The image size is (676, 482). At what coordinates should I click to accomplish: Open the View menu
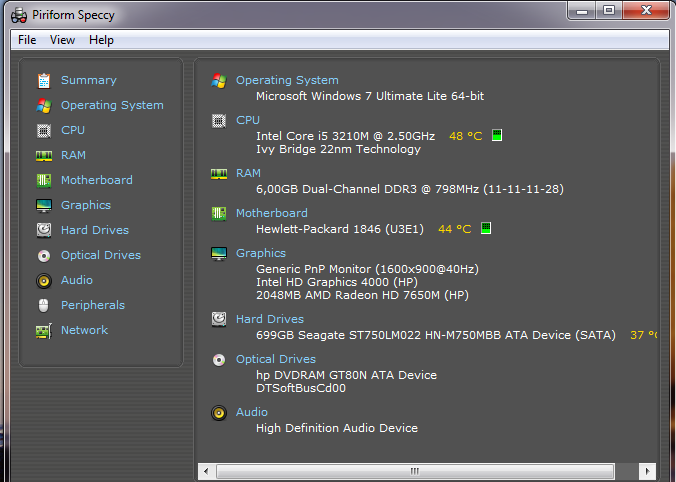click(x=62, y=40)
